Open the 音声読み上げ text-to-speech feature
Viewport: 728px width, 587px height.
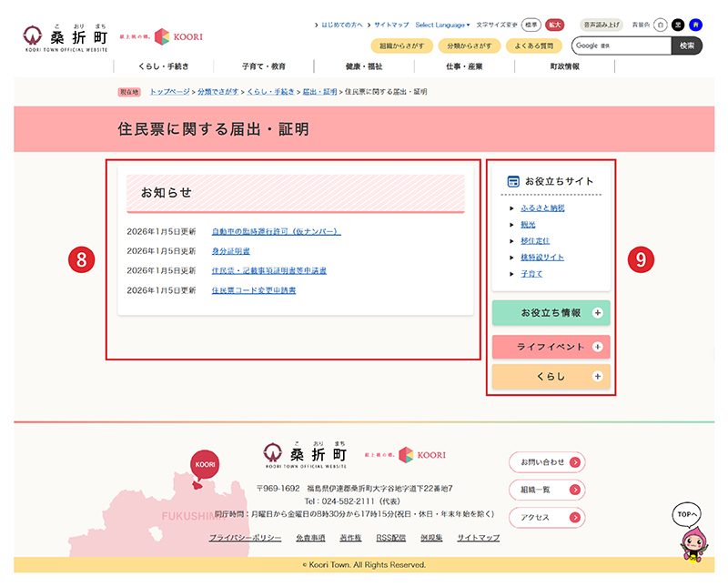pos(601,25)
